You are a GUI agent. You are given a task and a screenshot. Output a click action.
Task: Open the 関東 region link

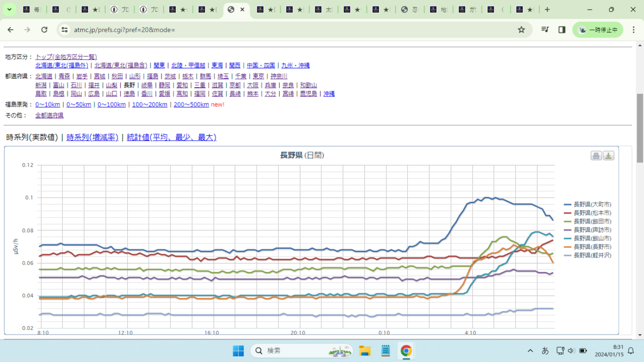coord(159,65)
